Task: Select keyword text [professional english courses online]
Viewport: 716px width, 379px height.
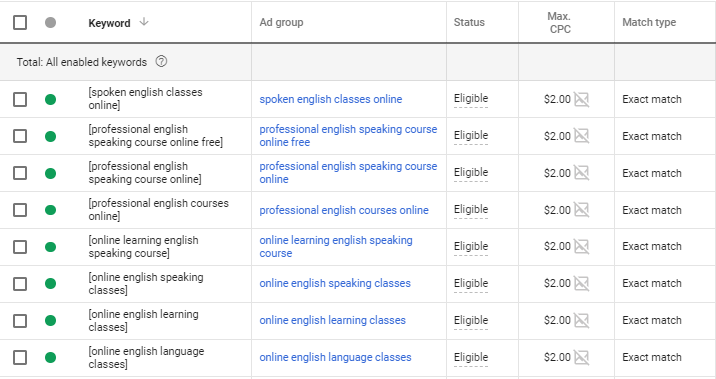Action: point(158,210)
